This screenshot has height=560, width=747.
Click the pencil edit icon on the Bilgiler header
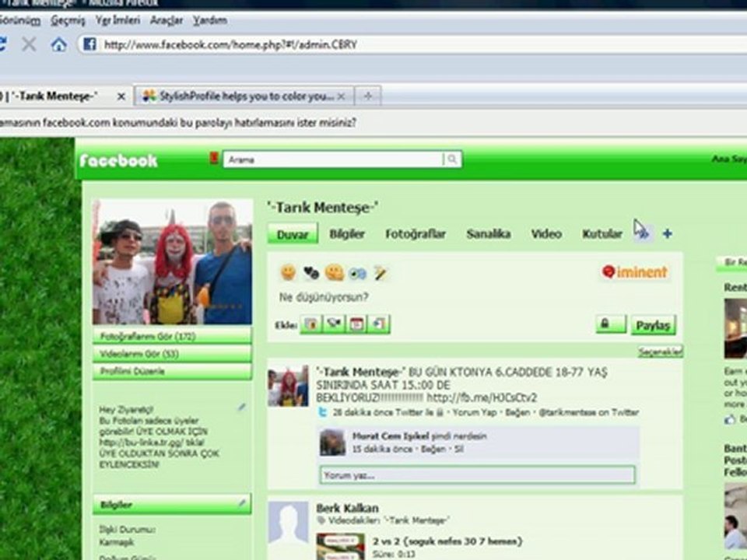[x=242, y=502]
